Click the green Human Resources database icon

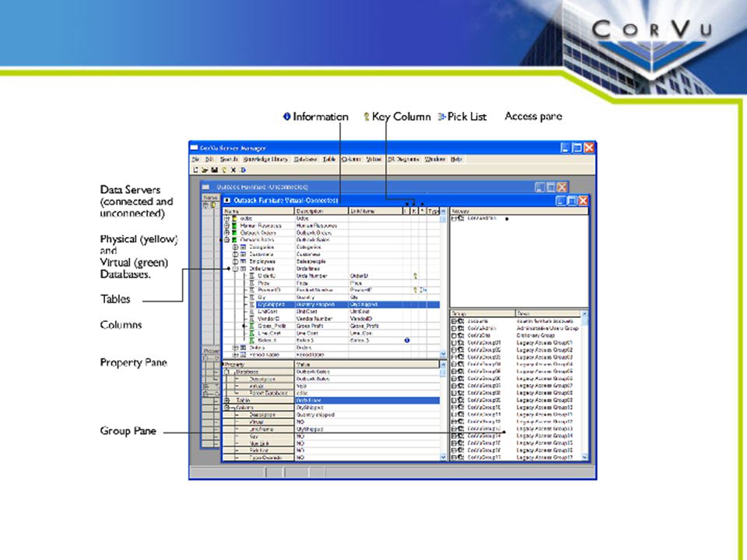click(234, 226)
